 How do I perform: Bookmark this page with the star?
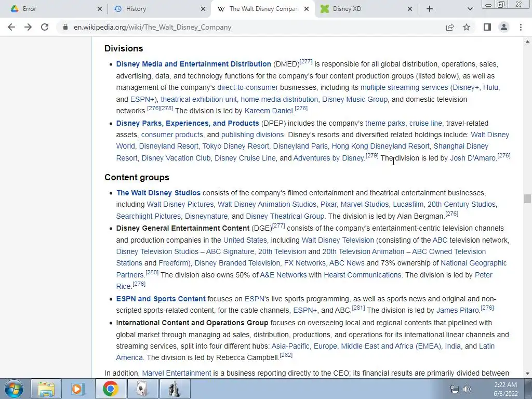(467, 27)
